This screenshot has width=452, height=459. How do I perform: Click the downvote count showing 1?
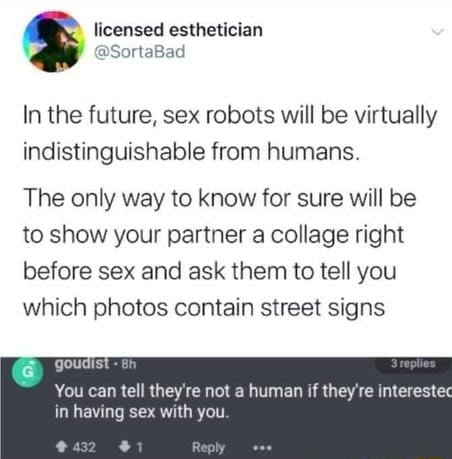click(x=140, y=447)
